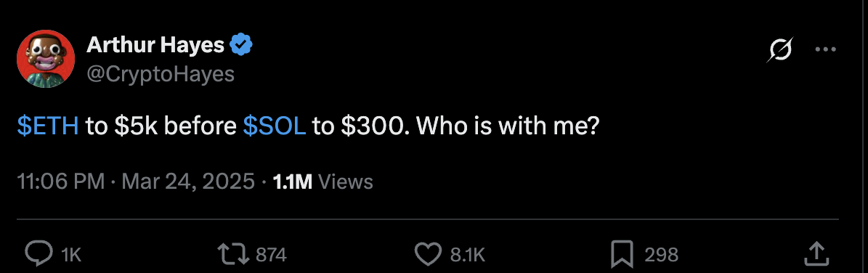Click the 874 reposts count

pos(271,255)
